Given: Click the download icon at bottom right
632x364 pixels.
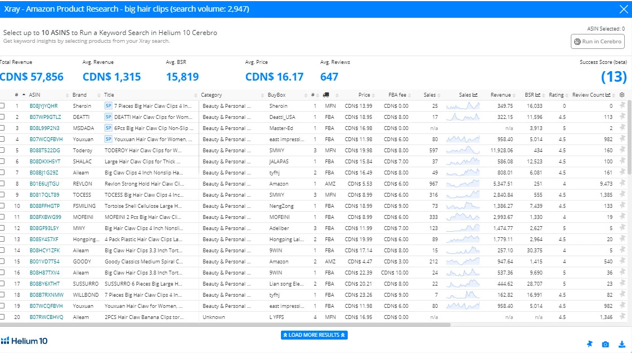Looking at the screenshot, I should [622, 345].
